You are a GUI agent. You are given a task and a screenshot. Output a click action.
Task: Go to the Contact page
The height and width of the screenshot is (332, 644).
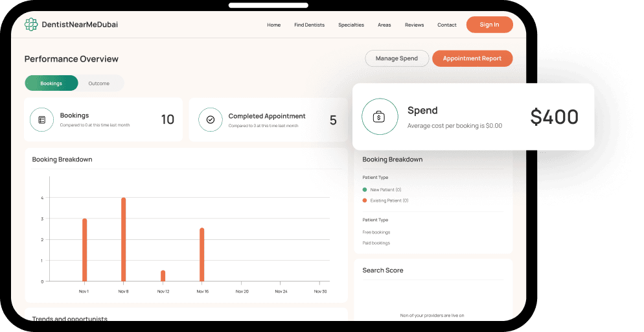pos(447,25)
